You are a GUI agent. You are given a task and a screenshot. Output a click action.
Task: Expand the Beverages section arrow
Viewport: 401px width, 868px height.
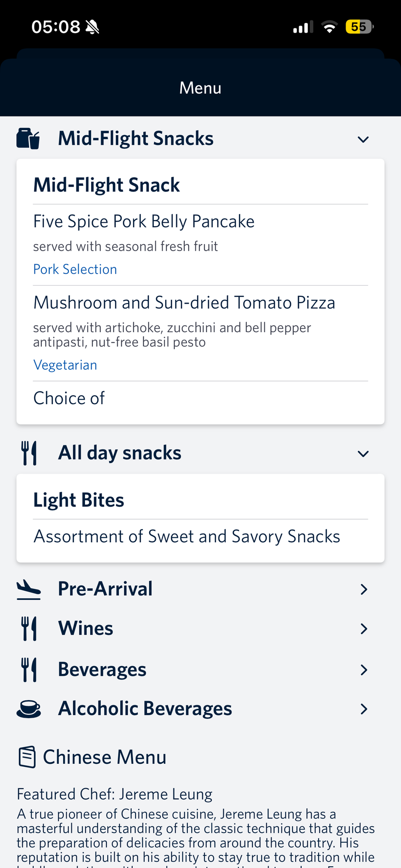(364, 670)
